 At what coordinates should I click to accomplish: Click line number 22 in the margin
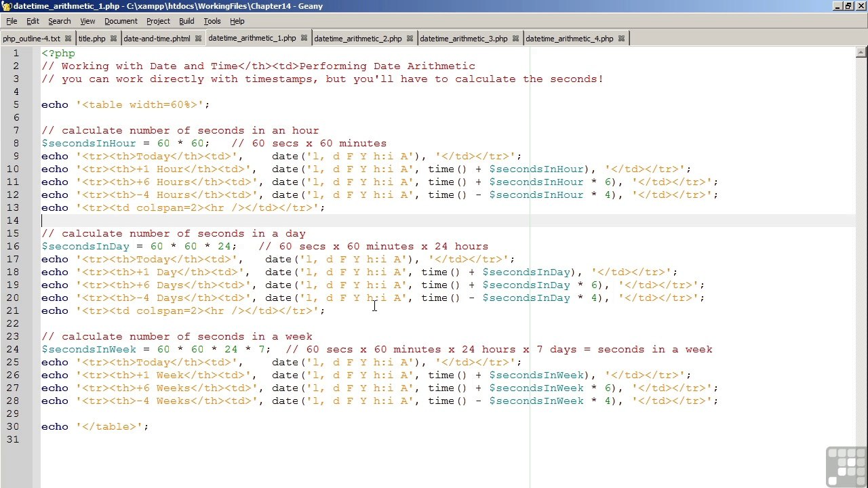click(x=12, y=323)
